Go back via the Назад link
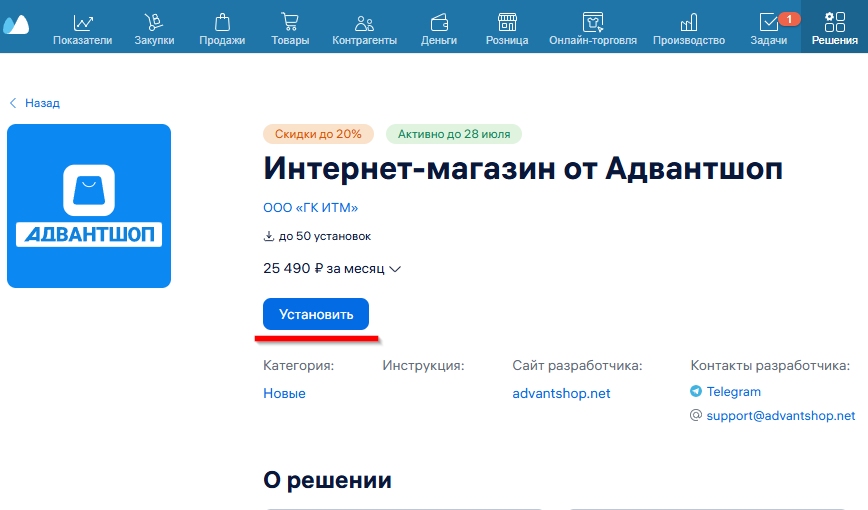The height and width of the screenshot is (510, 868). (42, 103)
